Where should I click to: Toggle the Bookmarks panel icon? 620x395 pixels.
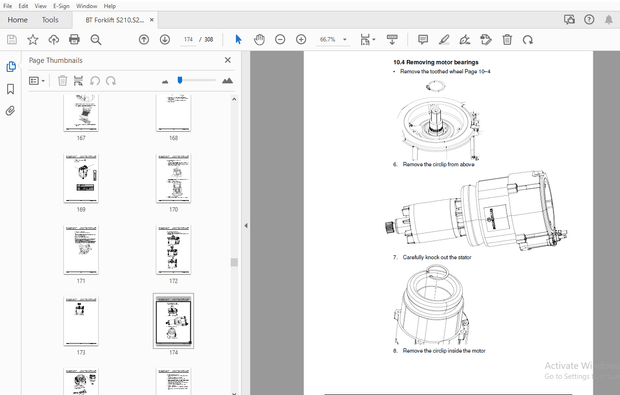click(x=11, y=89)
